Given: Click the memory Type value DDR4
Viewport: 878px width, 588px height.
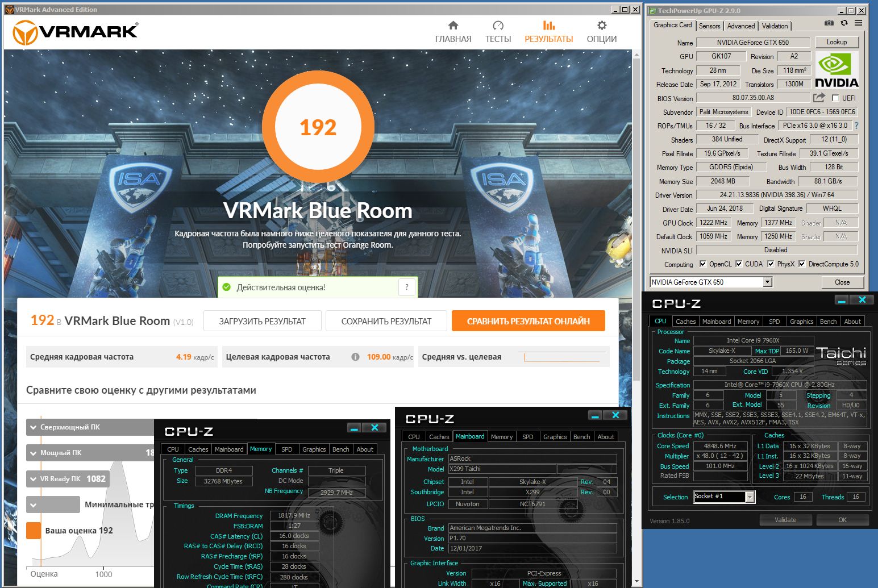Looking at the screenshot, I should (223, 470).
